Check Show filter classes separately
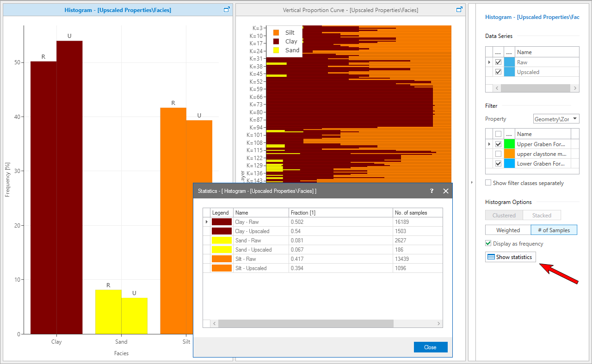The image size is (592, 364). pyautogui.click(x=488, y=183)
